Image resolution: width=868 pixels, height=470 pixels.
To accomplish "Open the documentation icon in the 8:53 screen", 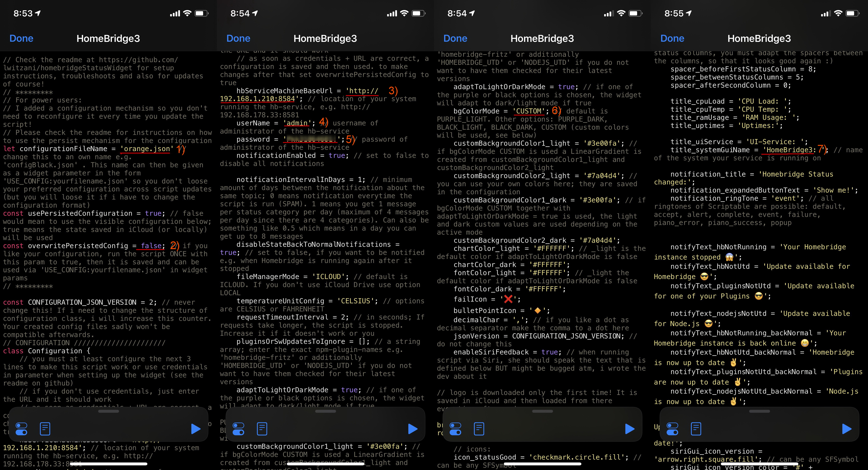I will (x=45, y=429).
